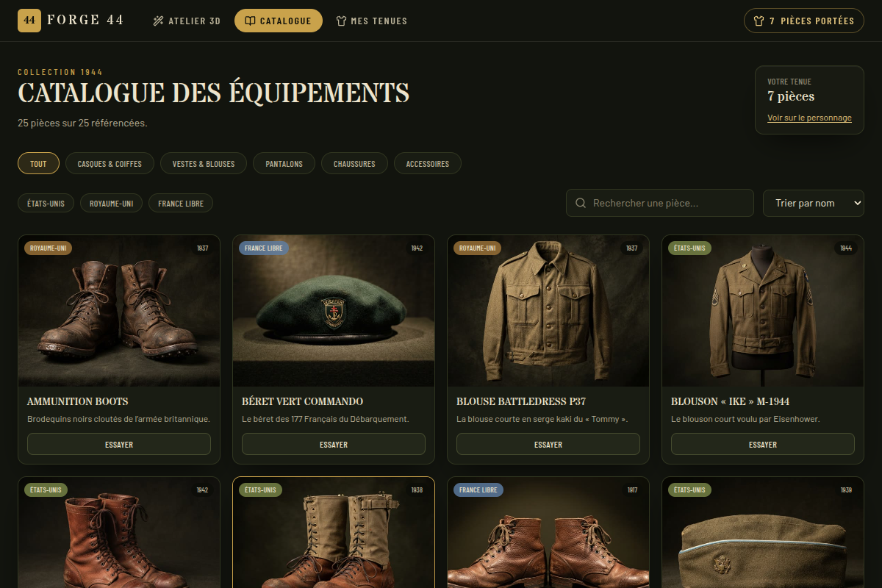This screenshot has width=882, height=588.
Task: Click the magnifier icon in search field
Action: [581, 203]
